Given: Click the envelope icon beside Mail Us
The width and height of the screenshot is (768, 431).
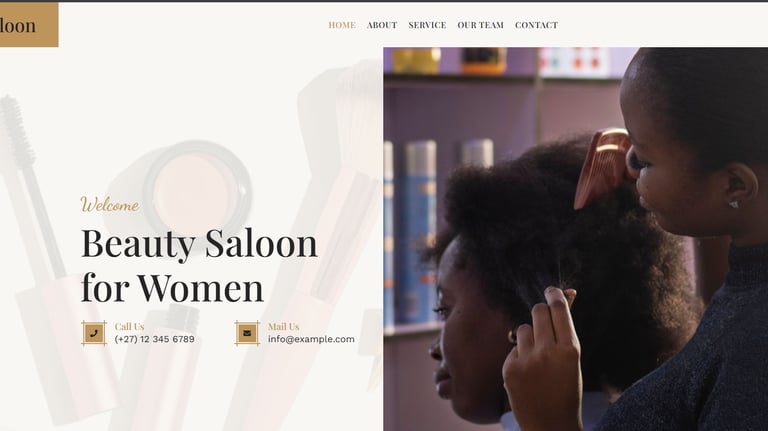Looking at the screenshot, I should point(247,334).
